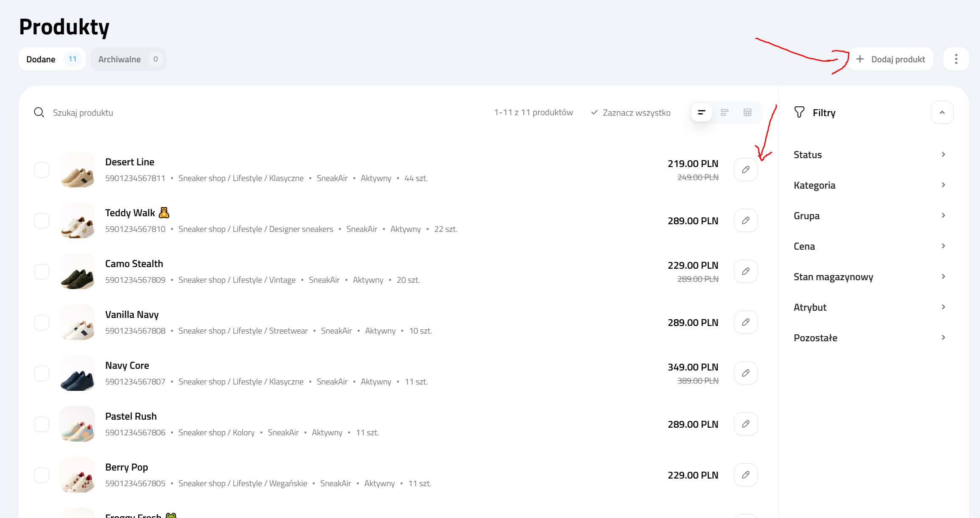Open the Camo Stealth product
This screenshot has width=980, height=518.
(x=134, y=263)
